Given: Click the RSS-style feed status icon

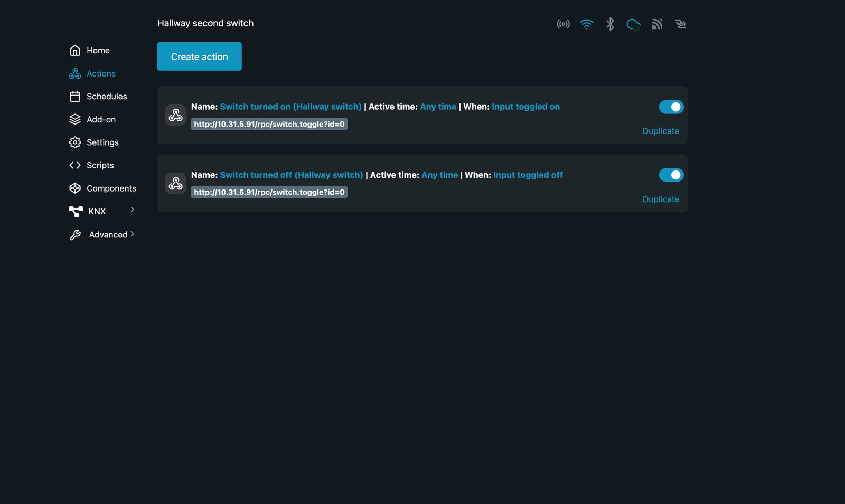Looking at the screenshot, I should coord(657,24).
